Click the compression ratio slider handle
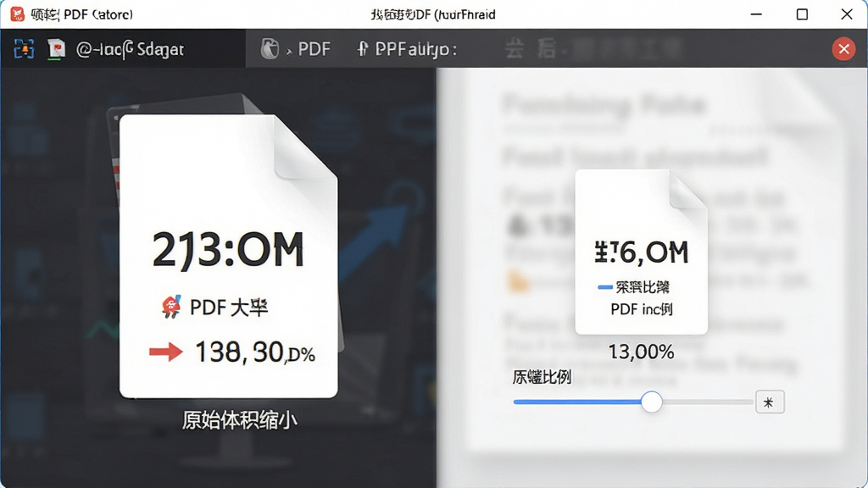 [652, 402]
